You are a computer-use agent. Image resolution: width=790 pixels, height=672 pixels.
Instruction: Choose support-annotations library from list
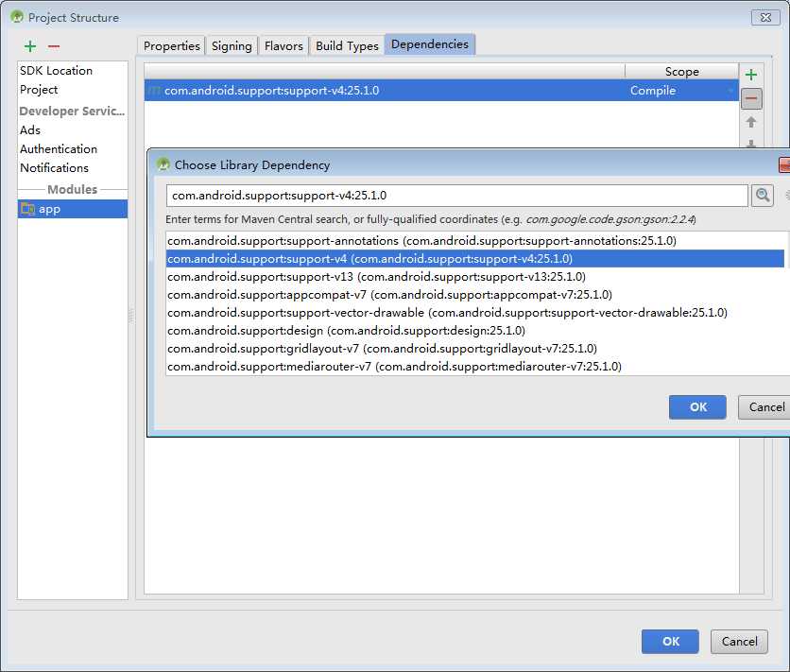(x=475, y=241)
